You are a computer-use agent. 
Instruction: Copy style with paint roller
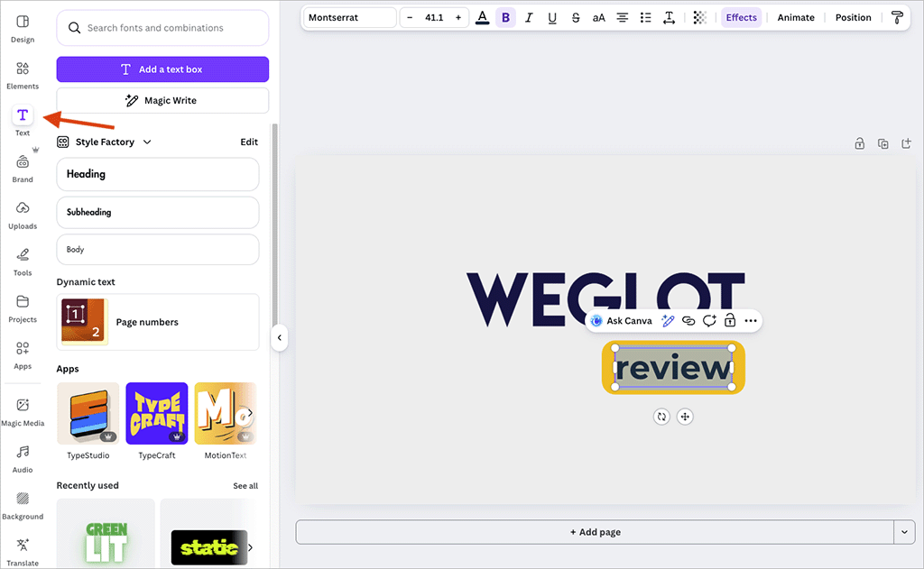897,18
